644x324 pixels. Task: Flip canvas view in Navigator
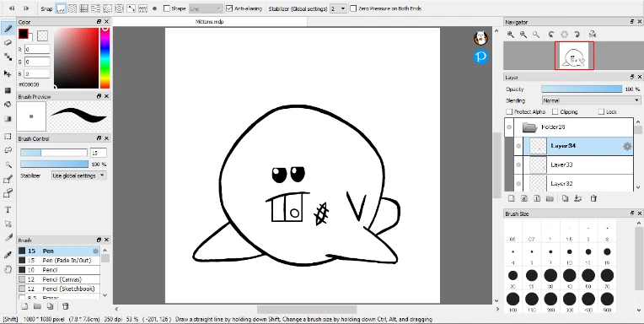tap(592, 35)
